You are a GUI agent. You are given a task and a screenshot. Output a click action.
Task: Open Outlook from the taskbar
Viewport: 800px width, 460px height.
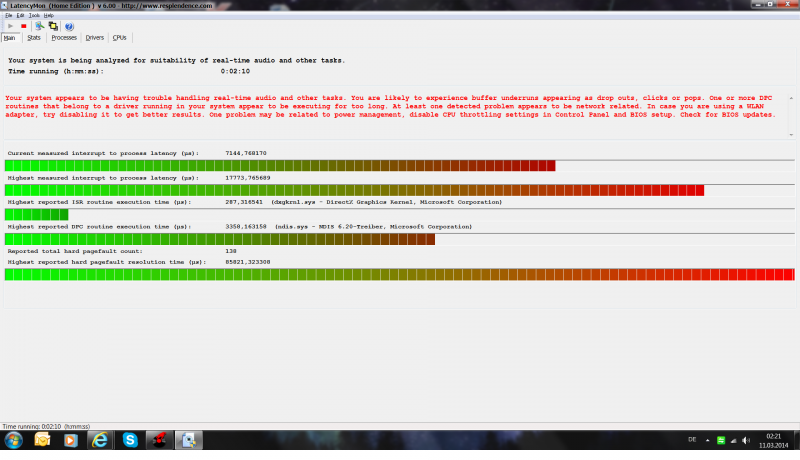42,440
